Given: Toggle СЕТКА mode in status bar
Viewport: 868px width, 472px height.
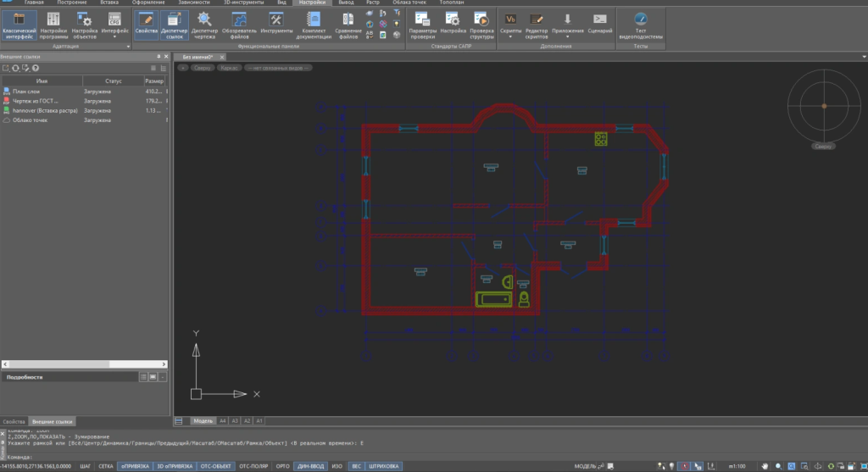Looking at the screenshot, I should coord(106,466).
